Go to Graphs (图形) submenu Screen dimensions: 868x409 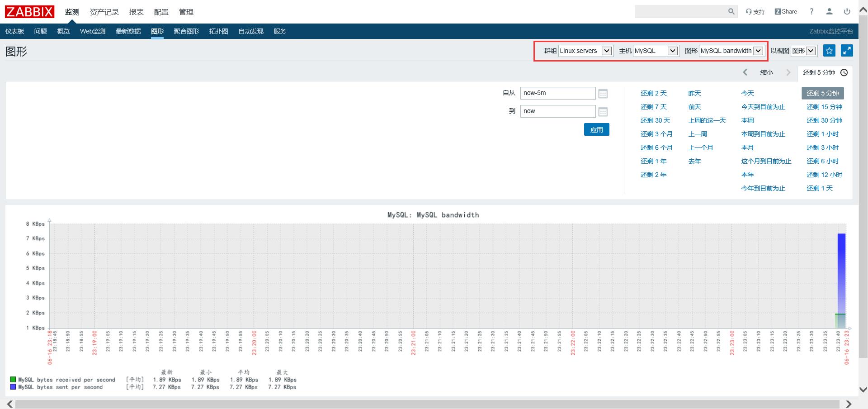pos(157,31)
